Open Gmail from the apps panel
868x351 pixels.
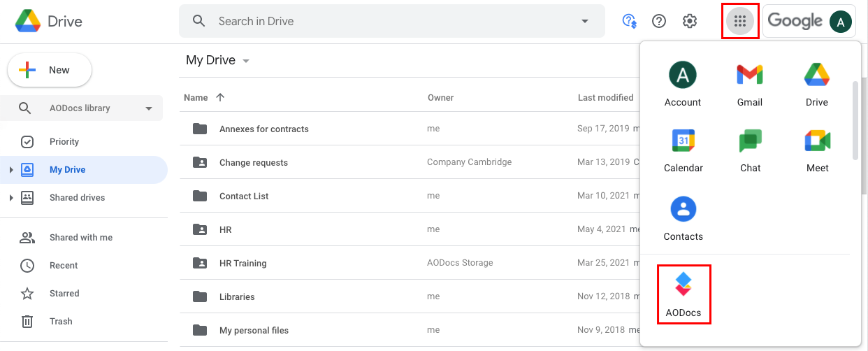[750, 85]
